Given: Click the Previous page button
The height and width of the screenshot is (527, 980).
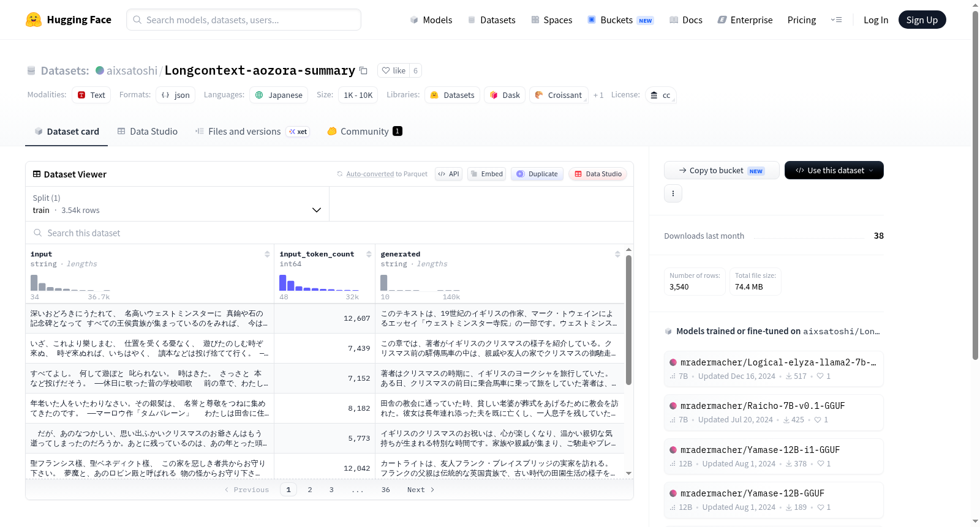Looking at the screenshot, I should (x=247, y=490).
